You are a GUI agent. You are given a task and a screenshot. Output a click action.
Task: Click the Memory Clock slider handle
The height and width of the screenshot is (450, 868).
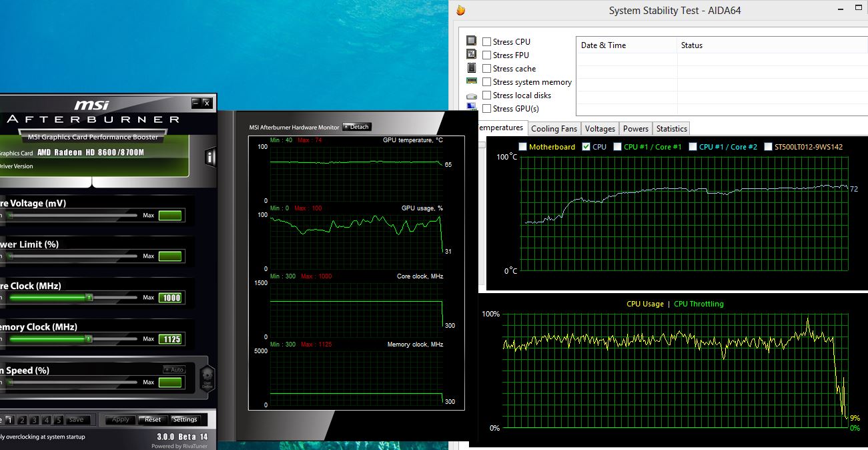[x=89, y=339]
